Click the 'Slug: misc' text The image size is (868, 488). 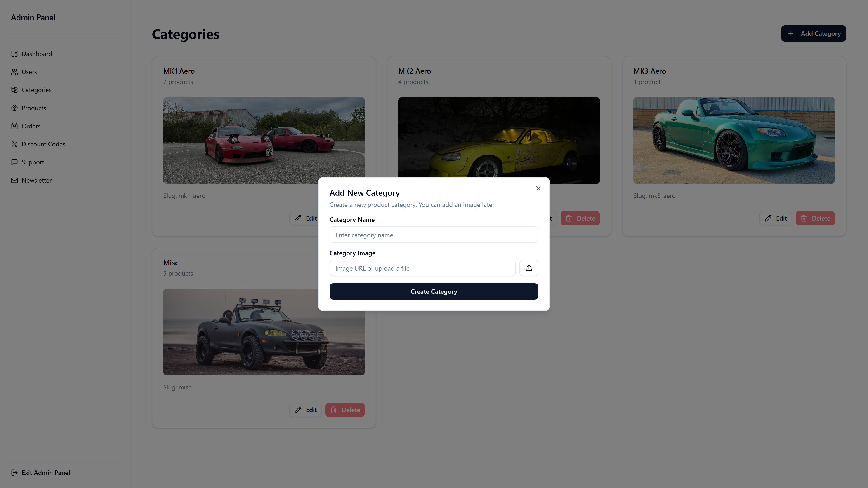(x=177, y=387)
